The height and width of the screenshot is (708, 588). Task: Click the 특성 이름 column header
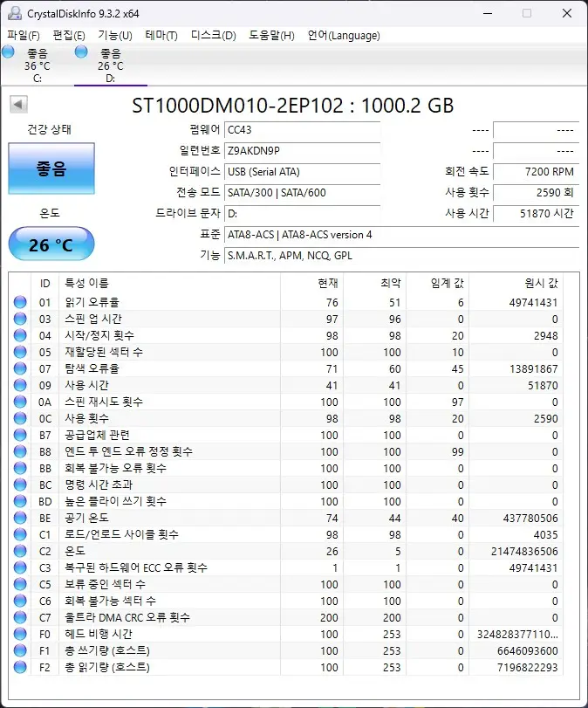pos(169,283)
